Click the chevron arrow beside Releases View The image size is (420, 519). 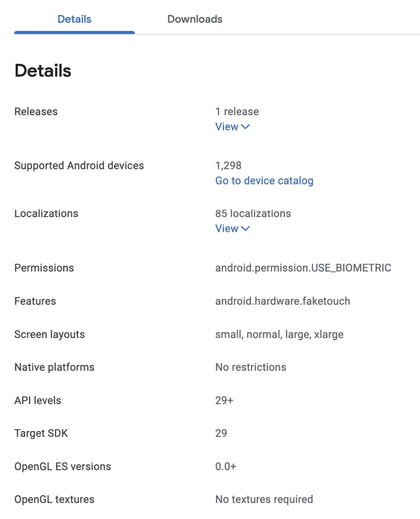tap(245, 127)
